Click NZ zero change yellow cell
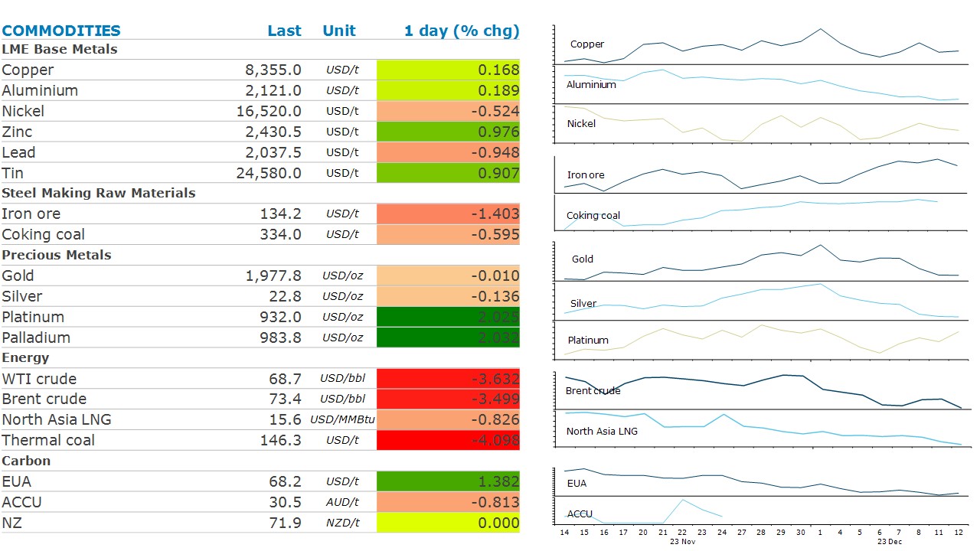The width and height of the screenshot is (980, 551). click(448, 523)
